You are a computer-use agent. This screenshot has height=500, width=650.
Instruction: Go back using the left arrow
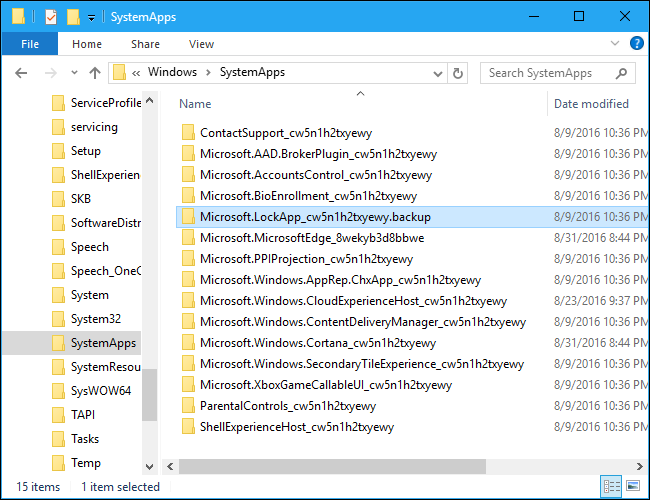21,73
